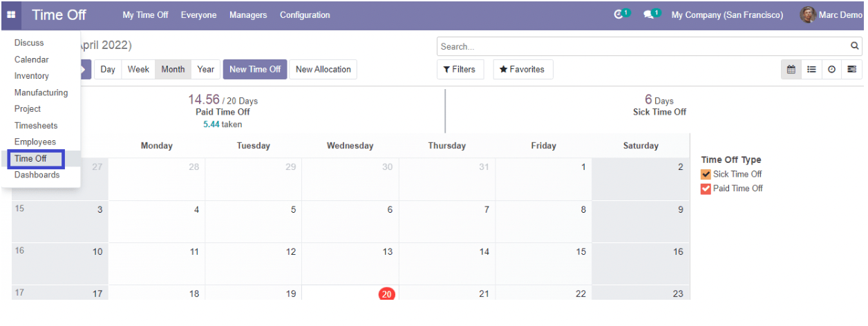
Task: Click the search magnifier icon
Action: pos(855,46)
